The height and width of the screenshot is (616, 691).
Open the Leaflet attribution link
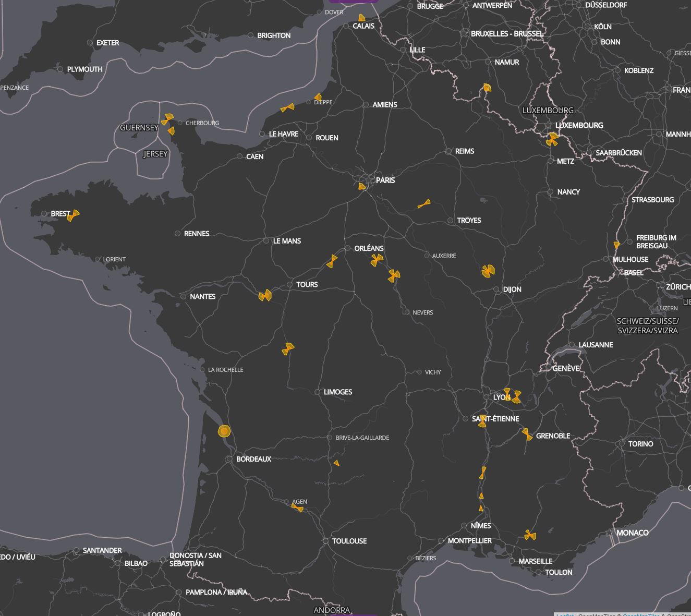(566, 614)
